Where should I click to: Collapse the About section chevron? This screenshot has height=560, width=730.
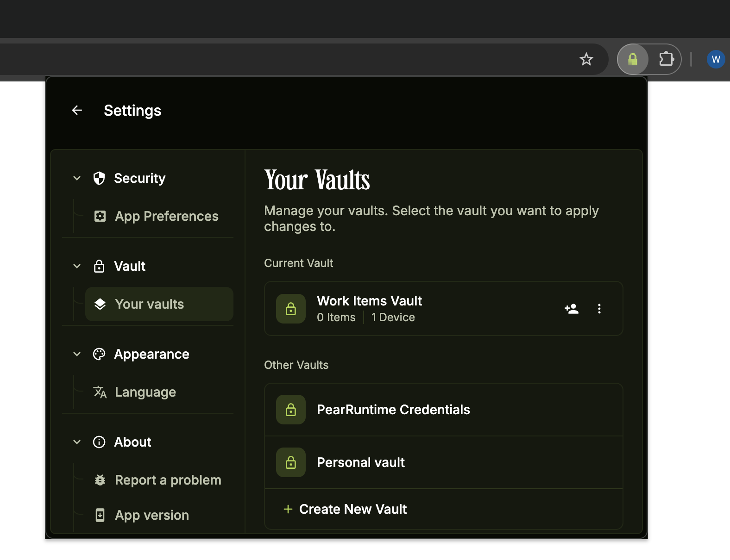[x=77, y=442]
